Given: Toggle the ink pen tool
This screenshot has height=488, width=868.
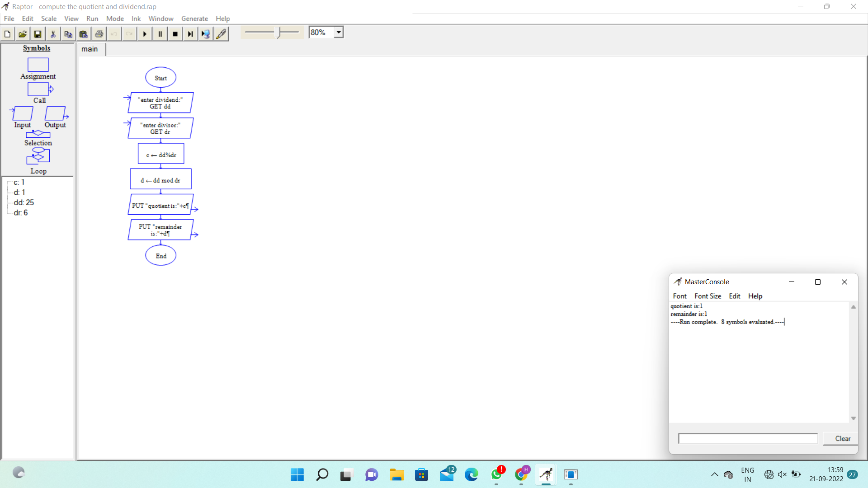Looking at the screenshot, I should click(221, 34).
